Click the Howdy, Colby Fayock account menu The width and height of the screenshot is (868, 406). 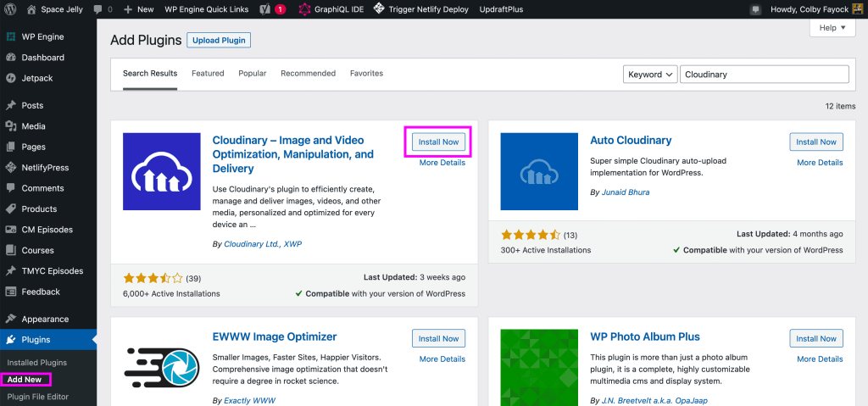[816, 9]
